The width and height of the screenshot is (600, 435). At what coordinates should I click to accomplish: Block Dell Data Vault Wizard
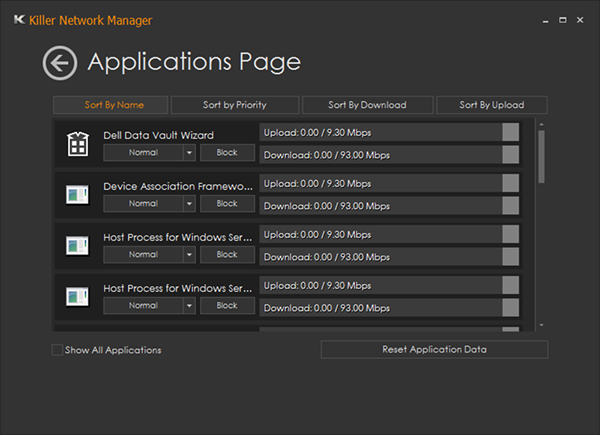click(x=227, y=153)
